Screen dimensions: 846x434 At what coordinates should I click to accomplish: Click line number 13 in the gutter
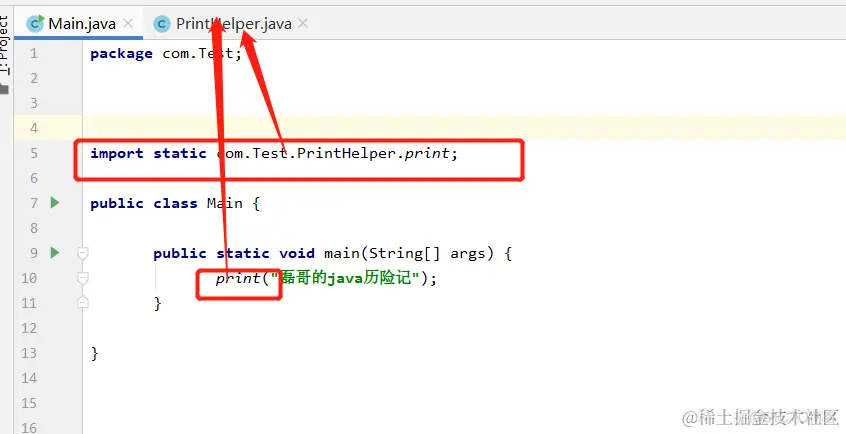point(29,353)
